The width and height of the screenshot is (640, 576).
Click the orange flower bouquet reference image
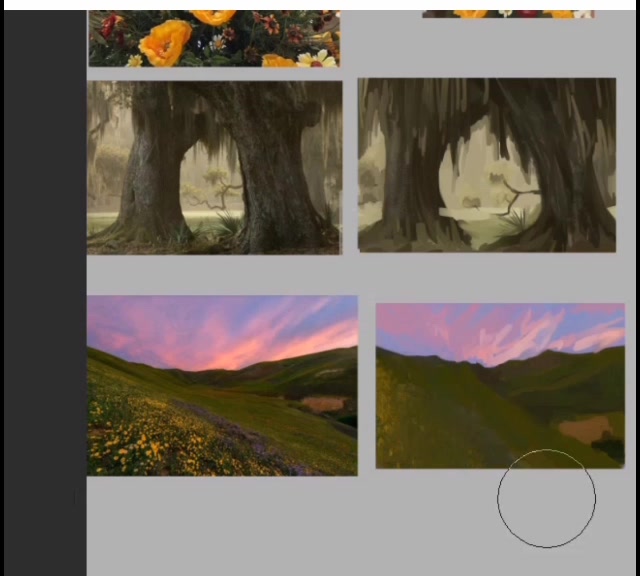tap(214, 38)
